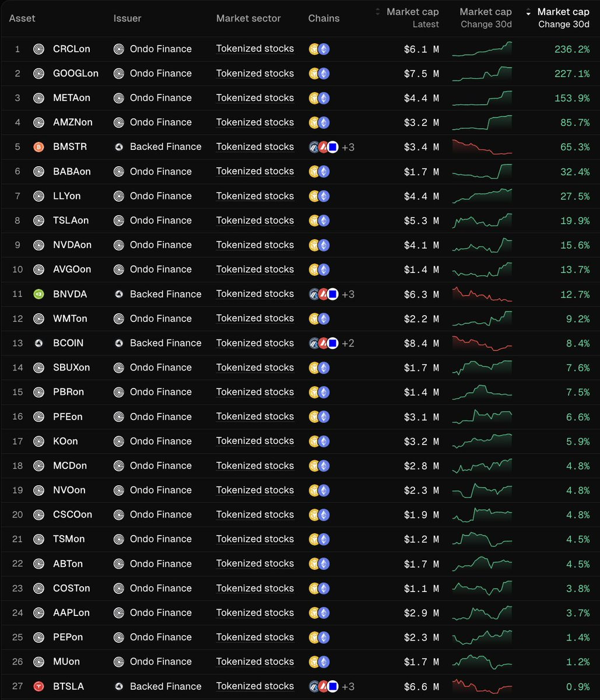This screenshot has width=600, height=700.
Task: Click the BMSTR orange bitcoin icon
Action: tap(38, 147)
